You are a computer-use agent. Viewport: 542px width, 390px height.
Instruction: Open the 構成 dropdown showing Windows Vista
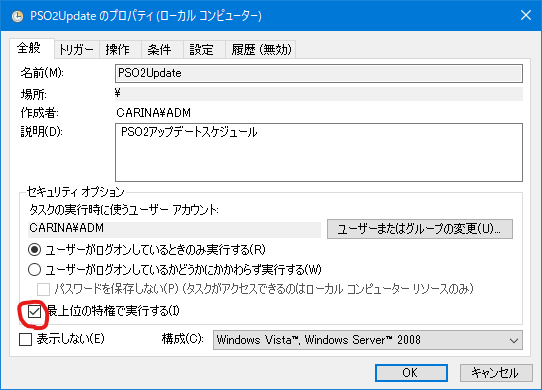click(x=367, y=340)
